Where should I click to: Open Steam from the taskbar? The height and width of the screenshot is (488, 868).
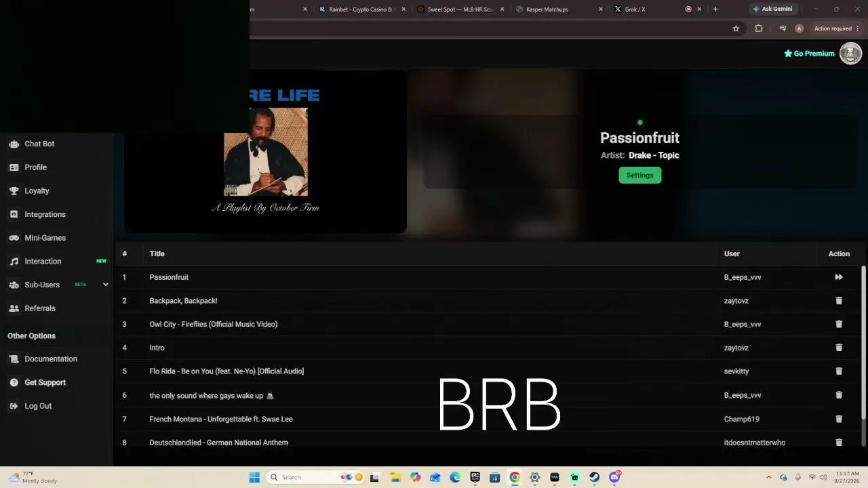click(x=594, y=477)
